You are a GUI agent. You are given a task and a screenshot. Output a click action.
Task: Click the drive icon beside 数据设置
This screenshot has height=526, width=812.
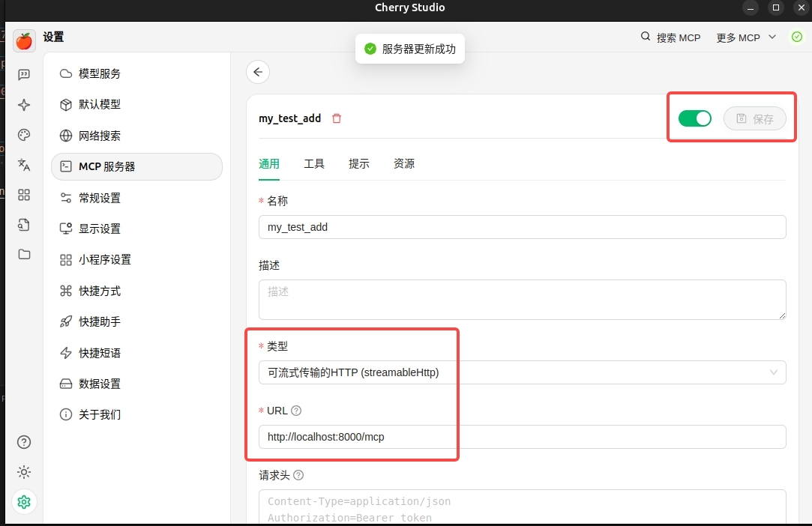(66, 384)
